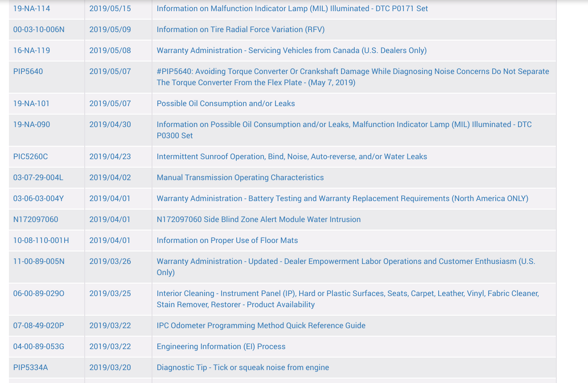Click the date 2019/03/20
Image resolution: width=588 pixels, height=383 pixels.
pyautogui.click(x=110, y=367)
